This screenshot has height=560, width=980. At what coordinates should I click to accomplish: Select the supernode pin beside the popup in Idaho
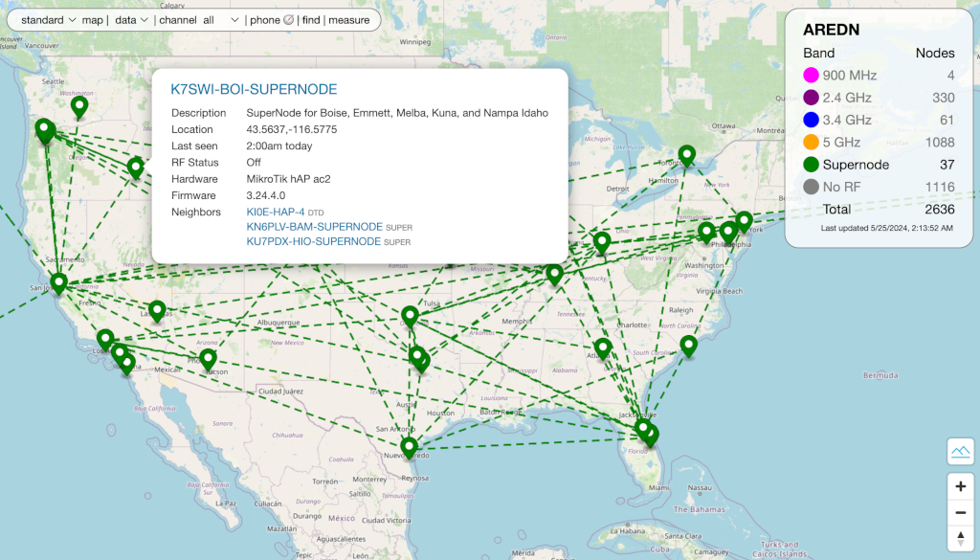pyautogui.click(x=136, y=167)
